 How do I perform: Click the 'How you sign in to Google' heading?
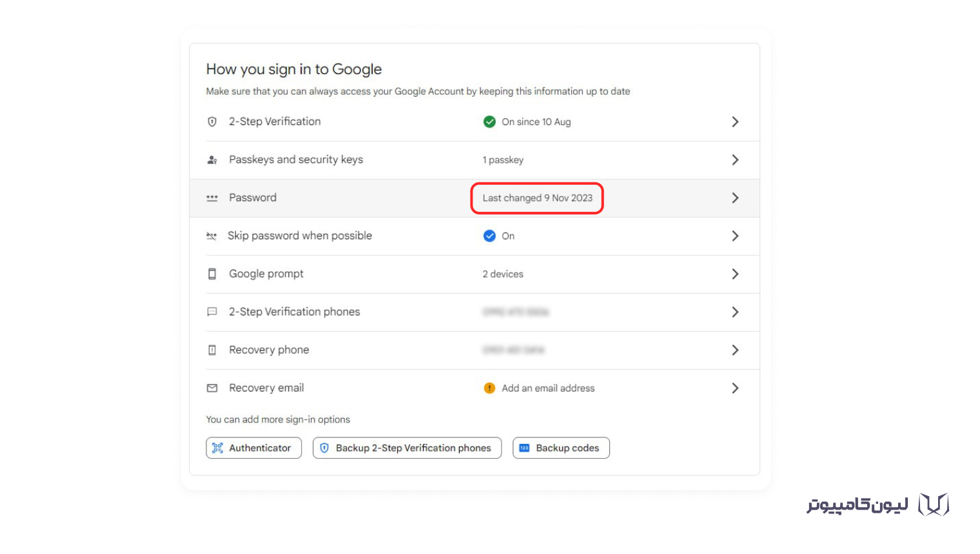click(294, 69)
